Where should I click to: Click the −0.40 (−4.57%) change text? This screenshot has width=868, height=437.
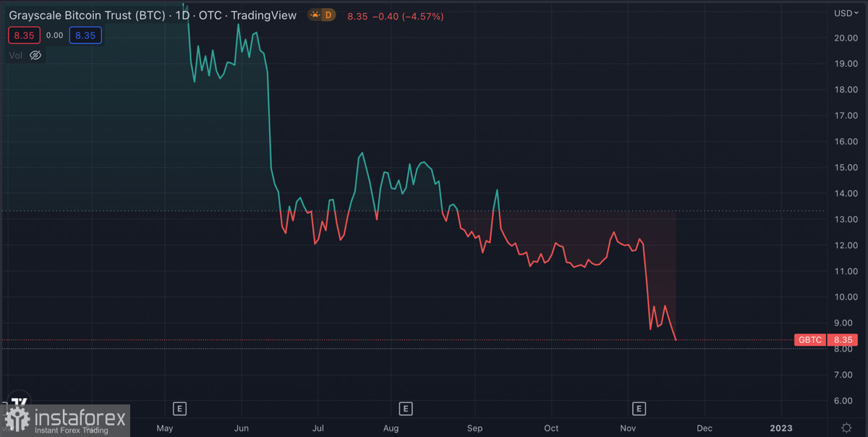coord(408,16)
